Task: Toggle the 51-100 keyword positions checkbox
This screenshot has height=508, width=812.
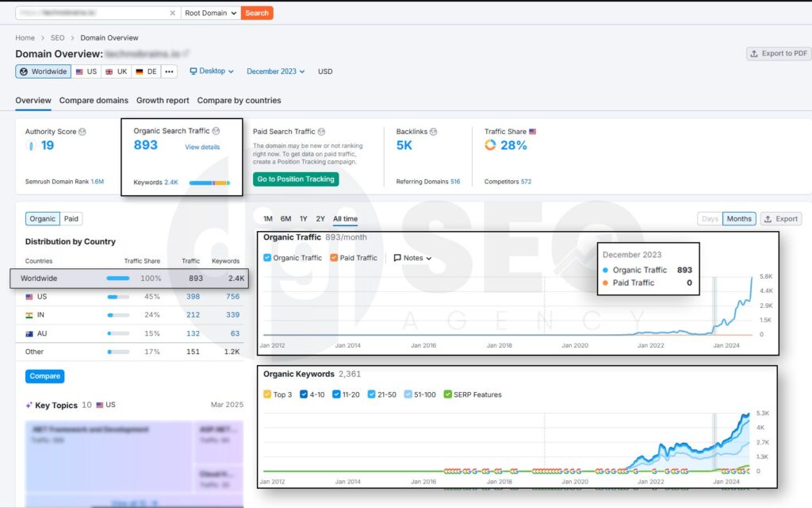Action: [408, 394]
